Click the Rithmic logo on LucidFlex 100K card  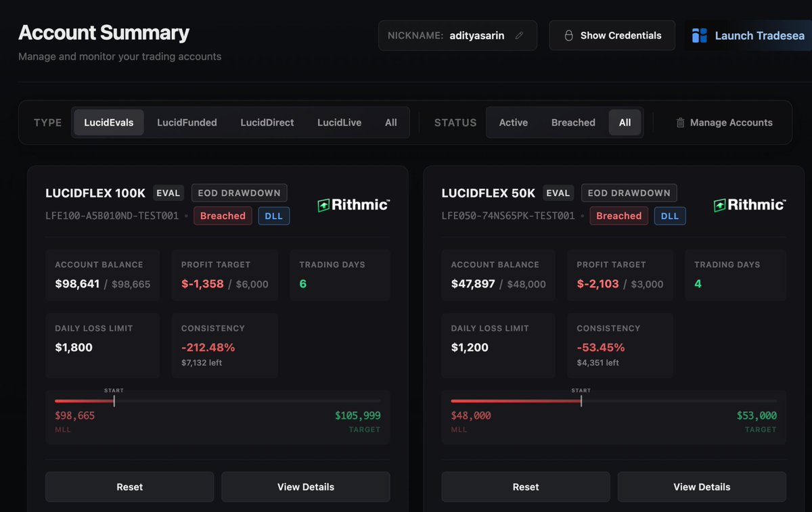tap(353, 204)
